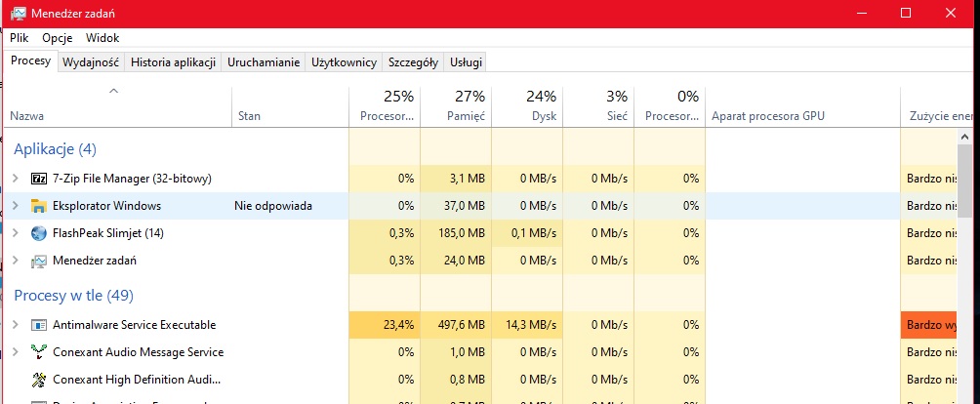Expand the 7-Zip File Manager process
Screen dimensions: 980x404
coord(16,179)
